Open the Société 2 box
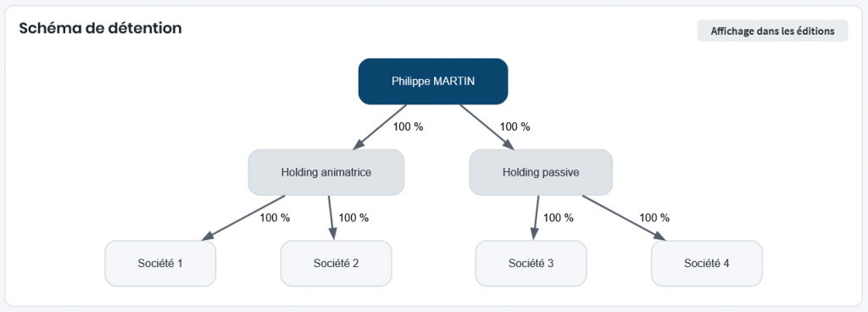The height and width of the screenshot is (312, 868). [x=336, y=264]
